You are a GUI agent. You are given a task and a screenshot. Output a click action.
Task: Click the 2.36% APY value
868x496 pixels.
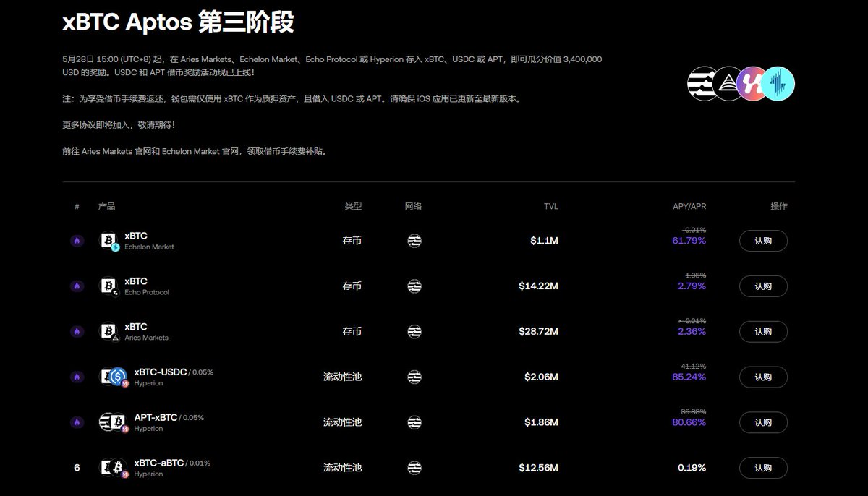(692, 331)
